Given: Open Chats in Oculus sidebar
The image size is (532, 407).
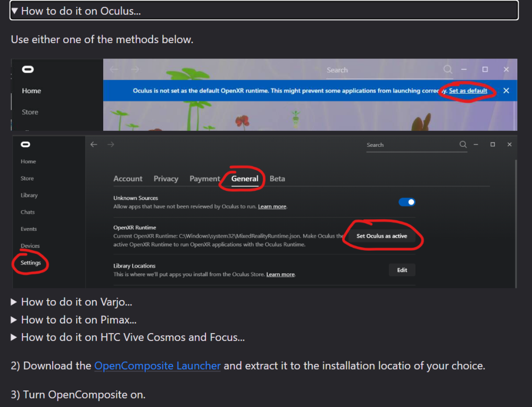Looking at the screenshot, I should (28, 212).
